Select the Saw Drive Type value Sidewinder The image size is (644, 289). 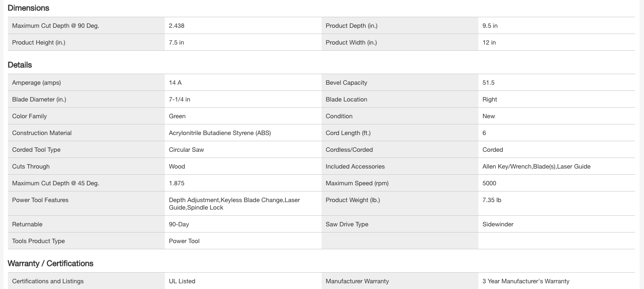click(498, 224)
